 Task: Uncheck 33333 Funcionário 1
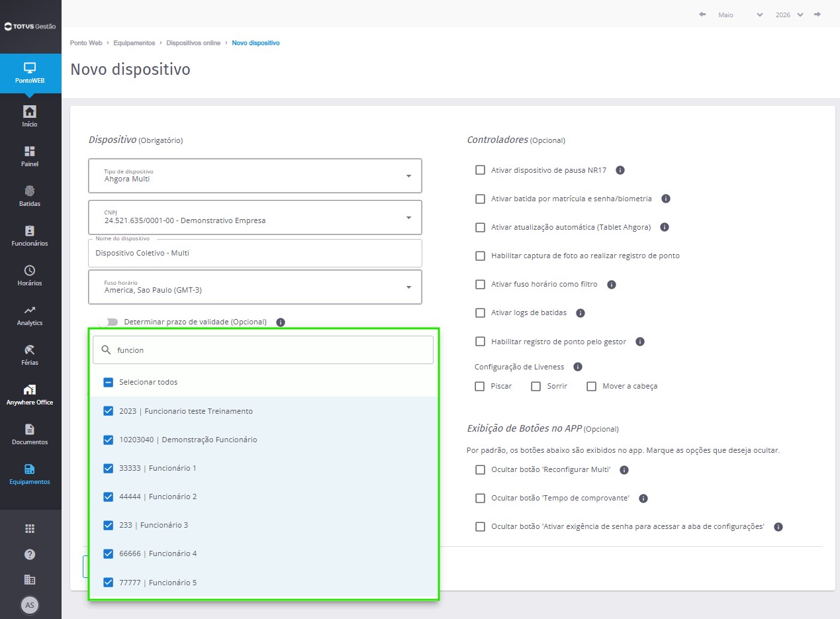coord(109,468)
